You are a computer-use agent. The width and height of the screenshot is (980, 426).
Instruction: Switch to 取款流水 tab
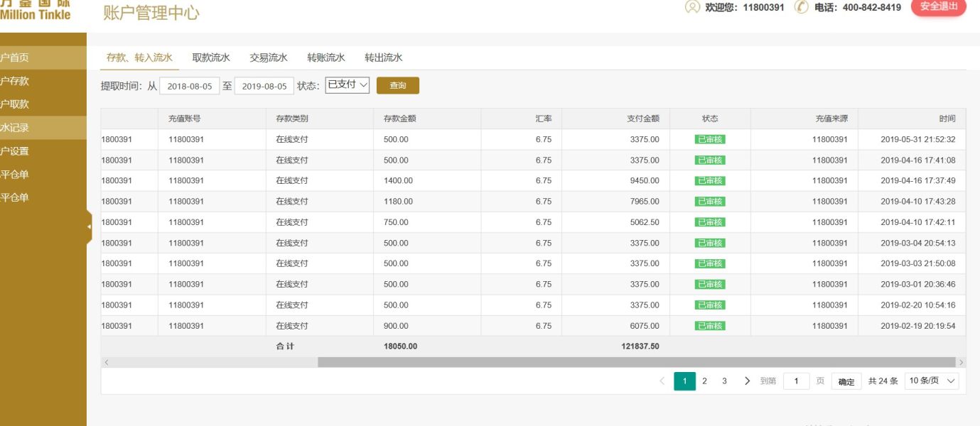[x=211, y=58]
